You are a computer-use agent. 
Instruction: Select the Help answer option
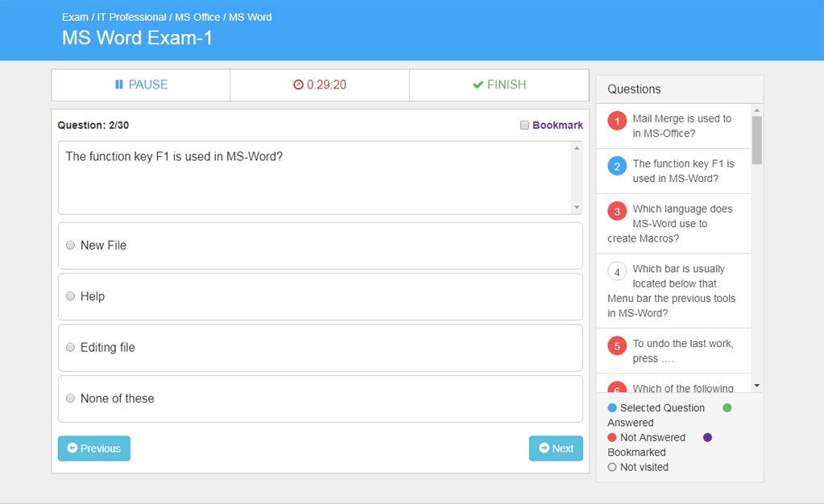pyautogui.click(x=320, y=296)
